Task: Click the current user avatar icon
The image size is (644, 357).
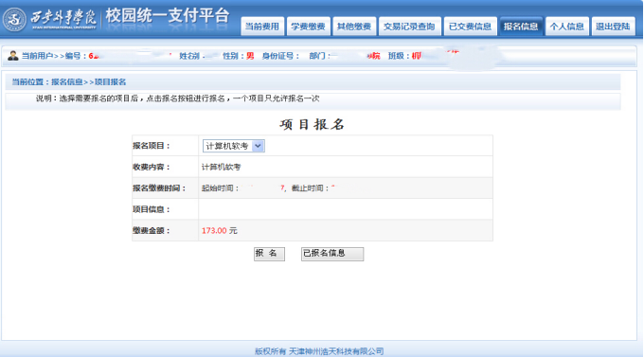Action: click(x=13, y=56)
